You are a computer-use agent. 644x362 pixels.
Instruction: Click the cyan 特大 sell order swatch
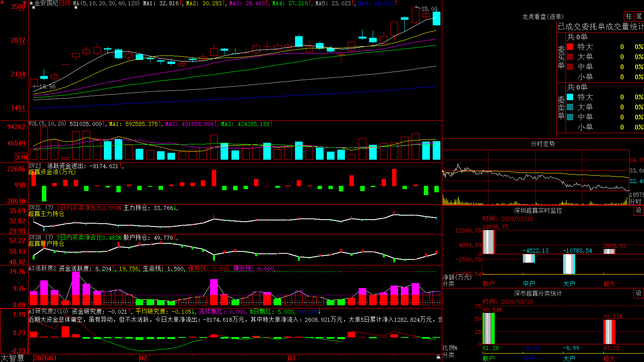click(570, 97)
